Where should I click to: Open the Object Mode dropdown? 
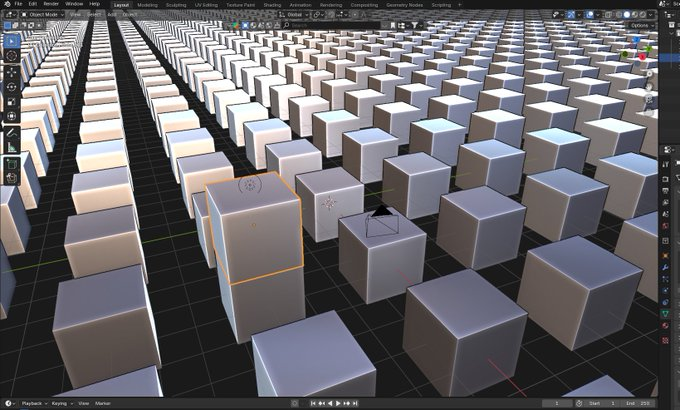tap(42, 14)
